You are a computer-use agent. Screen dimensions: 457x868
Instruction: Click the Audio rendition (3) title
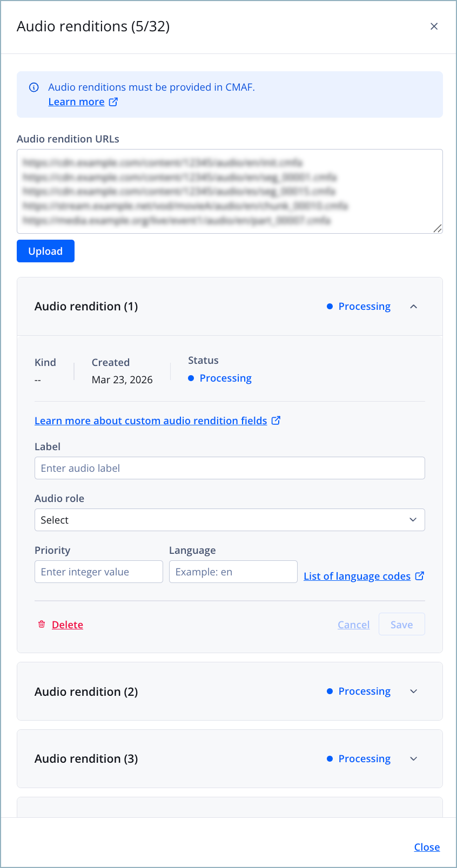coord(86,759)
